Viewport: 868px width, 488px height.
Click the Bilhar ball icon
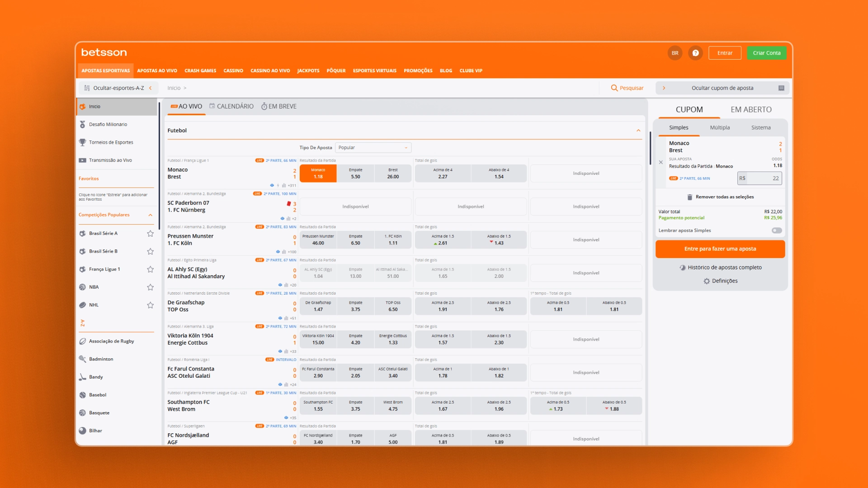[82, 431]
